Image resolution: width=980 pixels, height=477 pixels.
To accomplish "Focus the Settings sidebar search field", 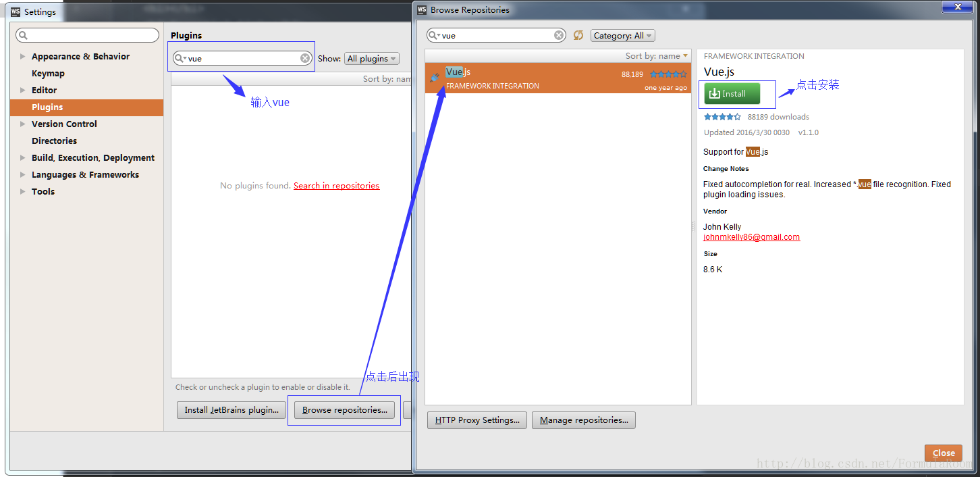I will point(88,35).
